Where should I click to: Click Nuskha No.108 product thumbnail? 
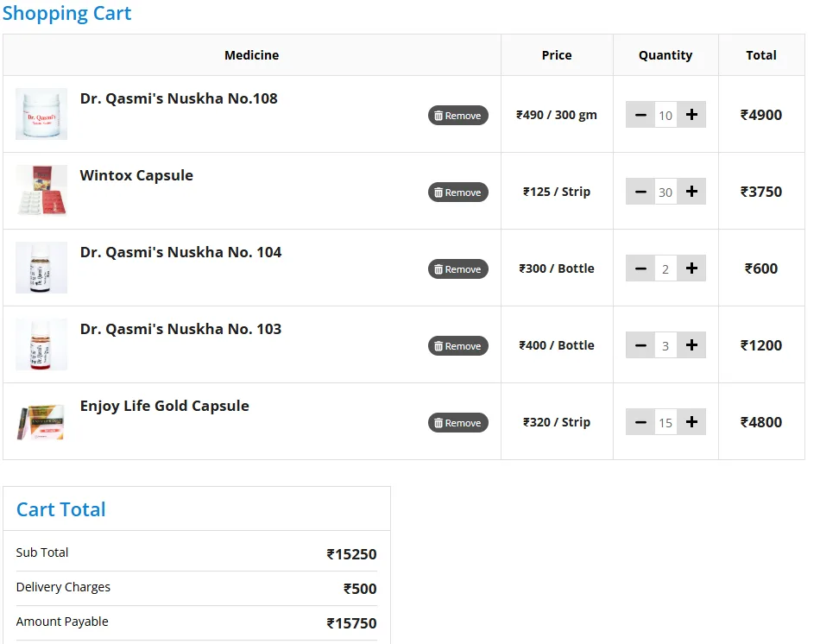click(x=41, y=114)
